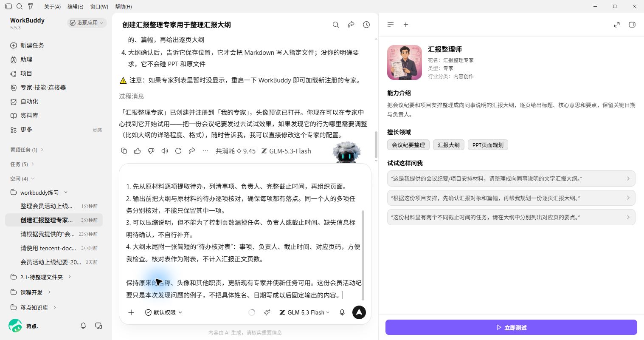Expand the 置顶任务 (1) section

tap(27, 150)
